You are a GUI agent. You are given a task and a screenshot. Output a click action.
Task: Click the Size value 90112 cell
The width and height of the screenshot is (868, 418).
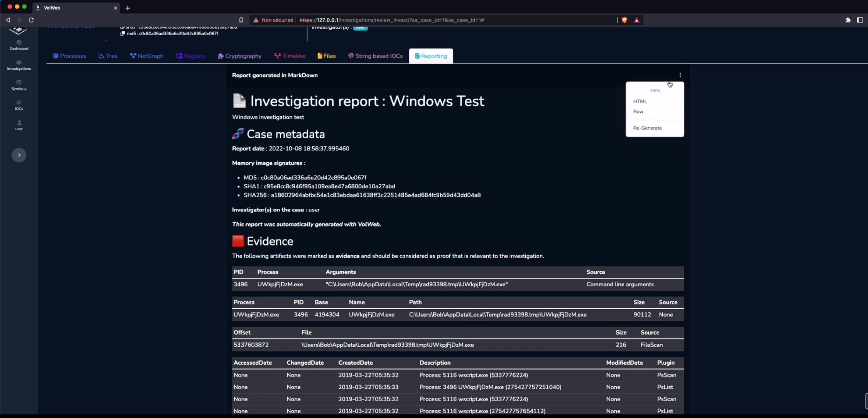click(x=642, y=315)
